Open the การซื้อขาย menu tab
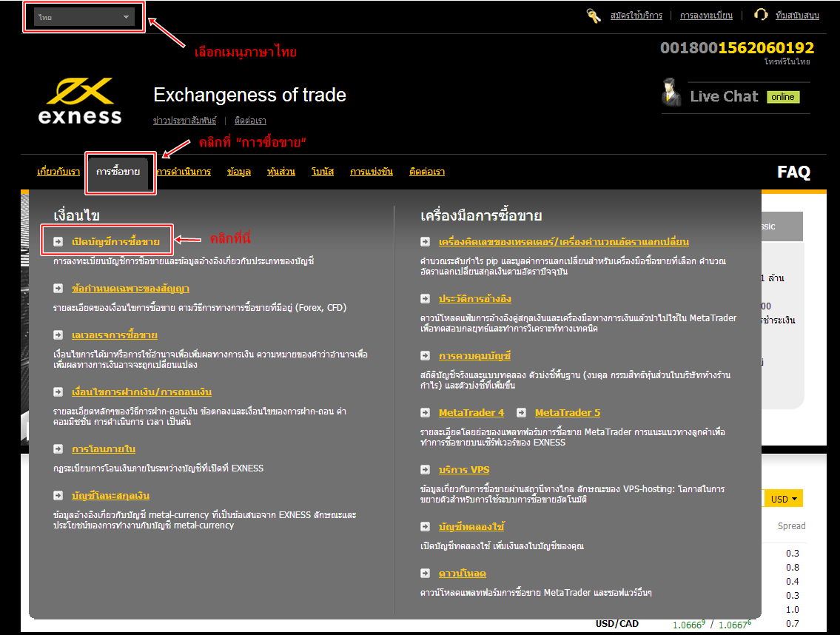 click(118, 172)
